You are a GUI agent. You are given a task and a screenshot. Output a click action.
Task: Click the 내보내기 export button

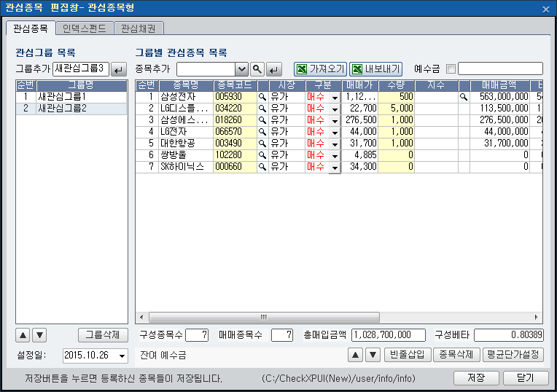coord(376,69)
